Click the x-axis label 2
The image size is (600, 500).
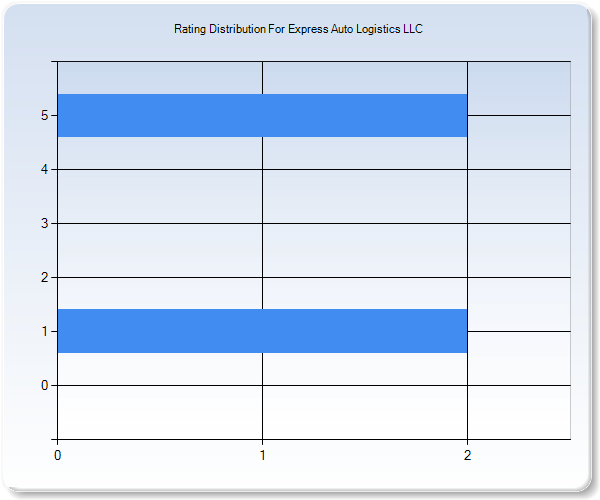(x=467, y=455)
